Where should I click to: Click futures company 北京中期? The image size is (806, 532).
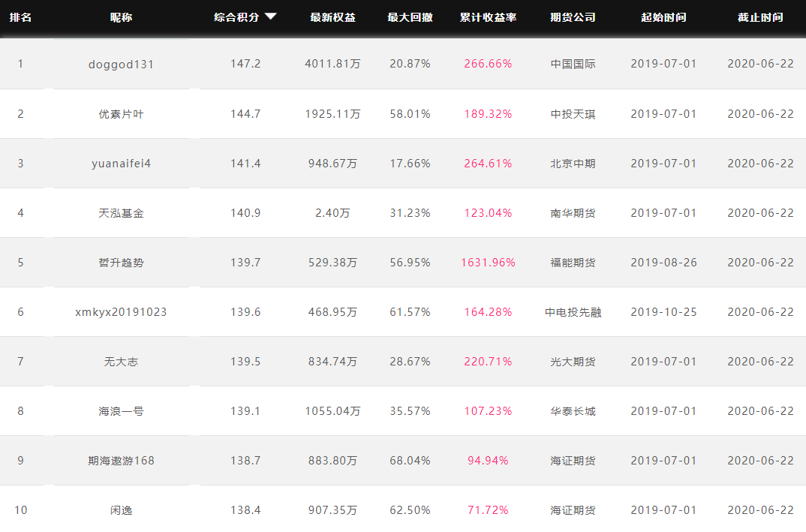573,164
